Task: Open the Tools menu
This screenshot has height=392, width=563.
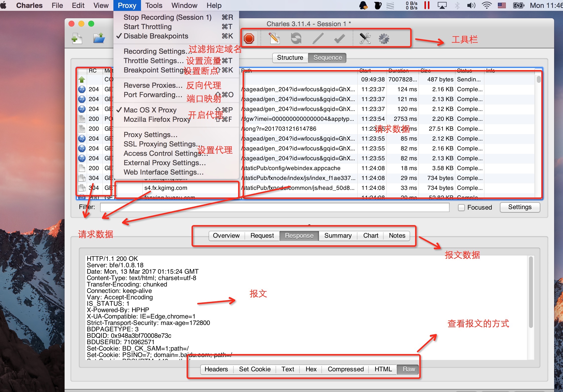Action: pyautogui.click(x=154, y=5)
